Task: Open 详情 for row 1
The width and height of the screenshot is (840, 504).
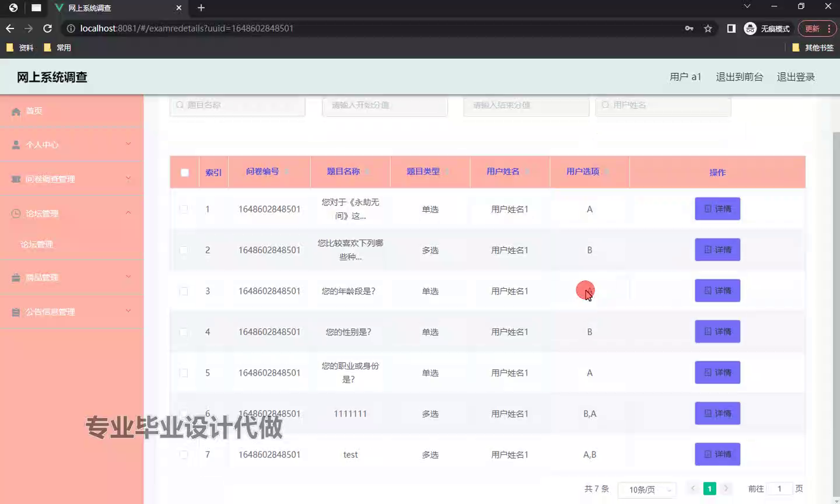Action: tap(717, 209)
